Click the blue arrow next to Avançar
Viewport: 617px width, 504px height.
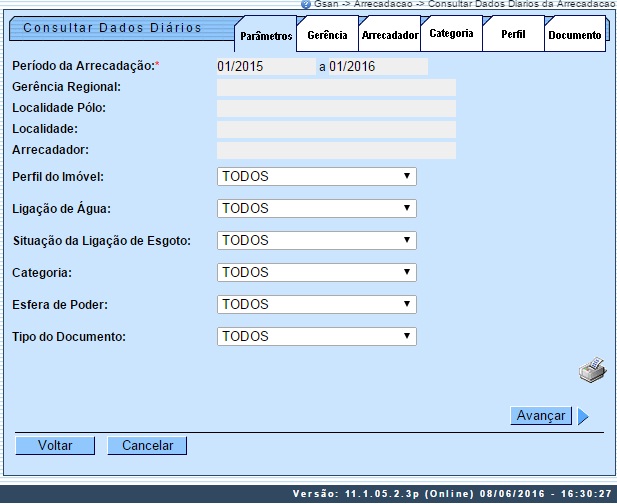[583, 416]
